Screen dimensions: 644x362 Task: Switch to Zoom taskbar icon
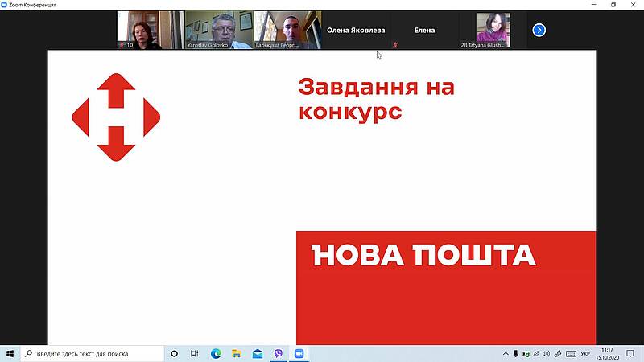coord(299,353)
